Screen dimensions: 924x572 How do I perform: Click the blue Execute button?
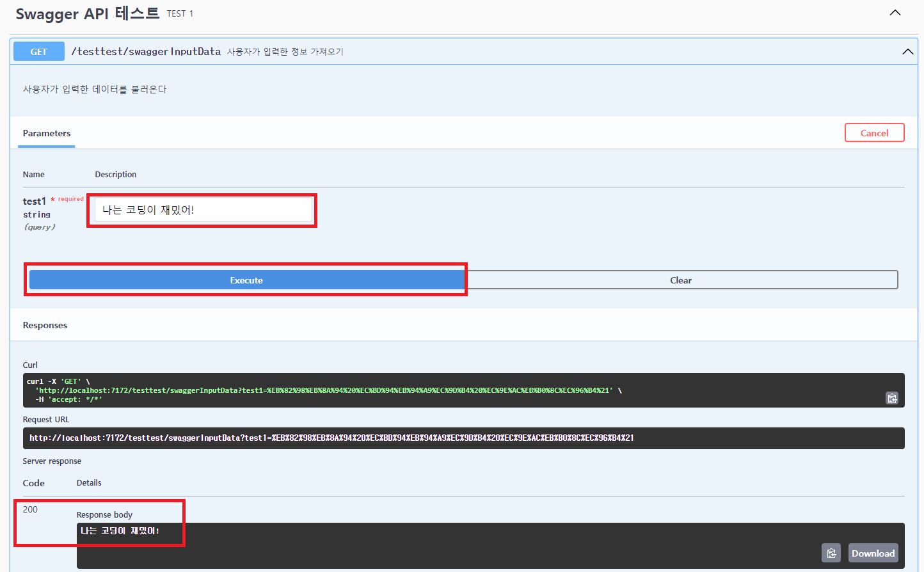pyautogui.click(x=246, y=280)
